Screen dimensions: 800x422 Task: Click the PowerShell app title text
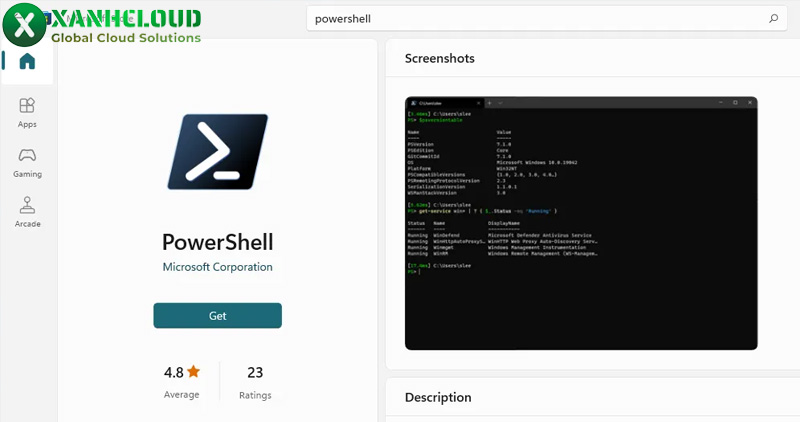tap(218, 242)
